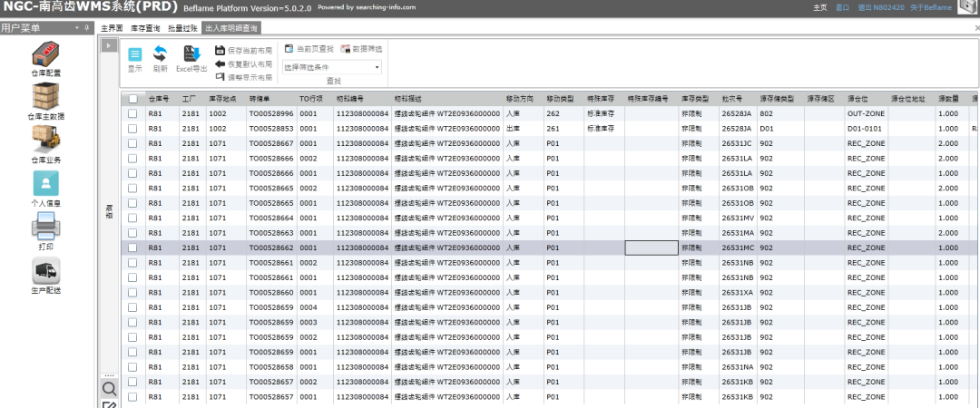Open 生产配送 truck icon
The height and width of the screenshot is (408, 980).
[x=46, y=270]
